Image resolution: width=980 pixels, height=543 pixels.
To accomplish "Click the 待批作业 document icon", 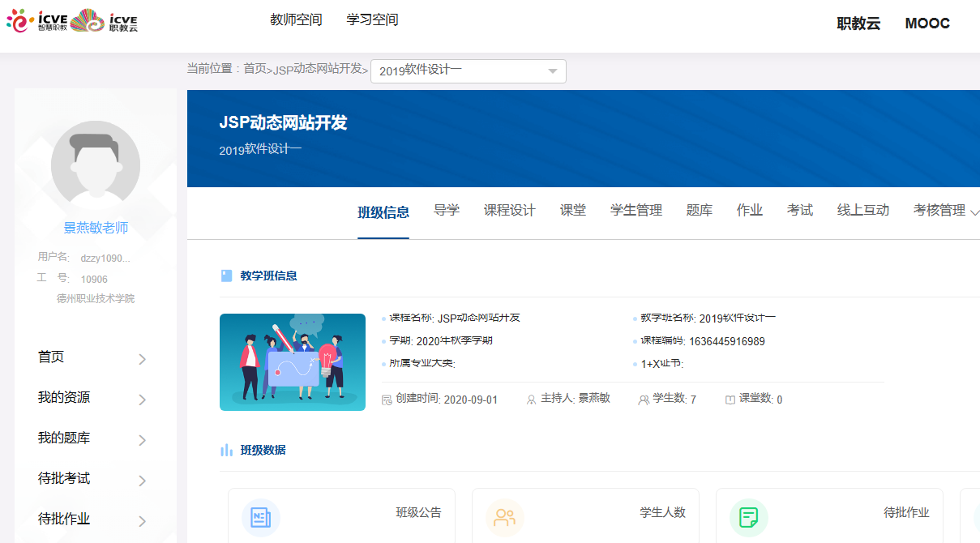I will 749,518.
